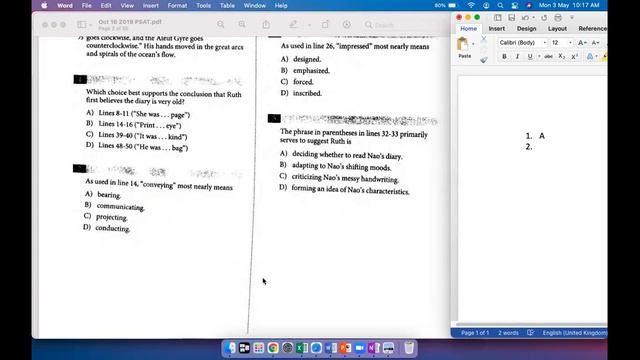Select the Format Painter brush icon

pos(484,60)
